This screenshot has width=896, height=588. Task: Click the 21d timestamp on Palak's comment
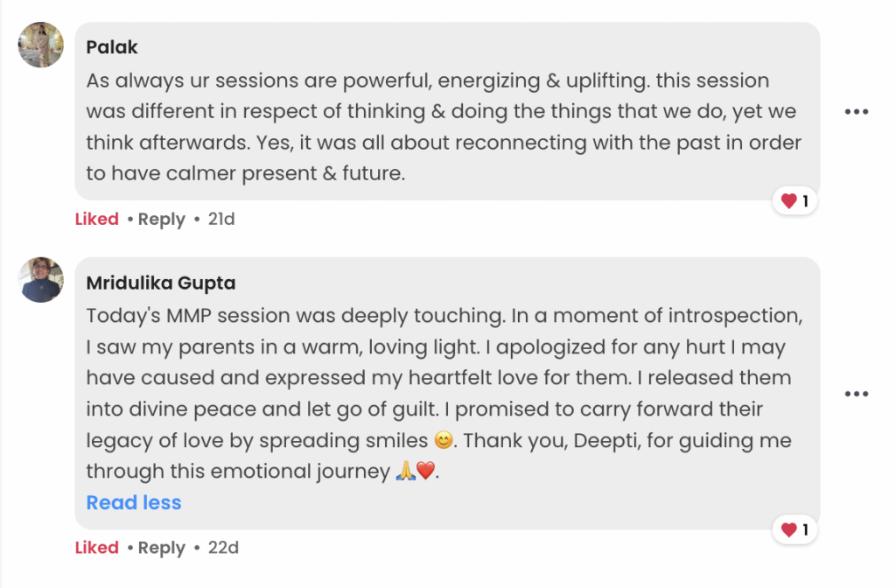coord(221,220)
